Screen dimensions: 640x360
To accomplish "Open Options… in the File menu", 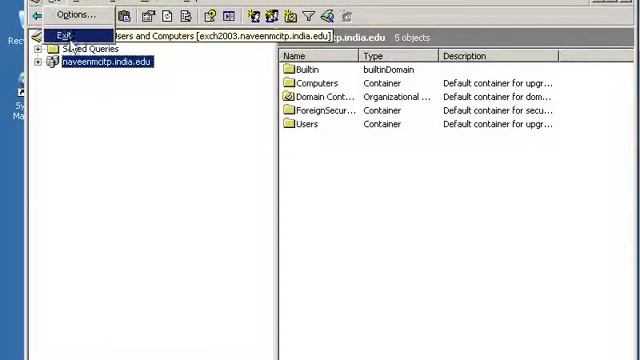I will [x=76, y=15].
